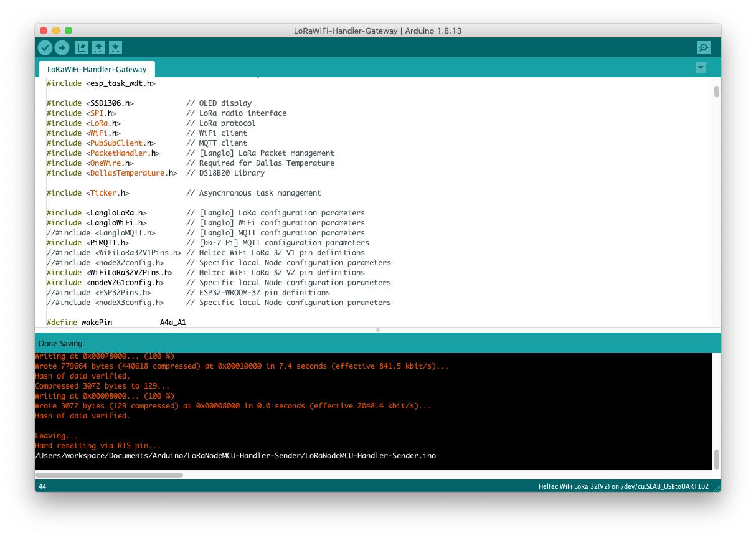
Task: Click the "Wrote 779664 bytes" console line
Action: [x=242, y=366]
